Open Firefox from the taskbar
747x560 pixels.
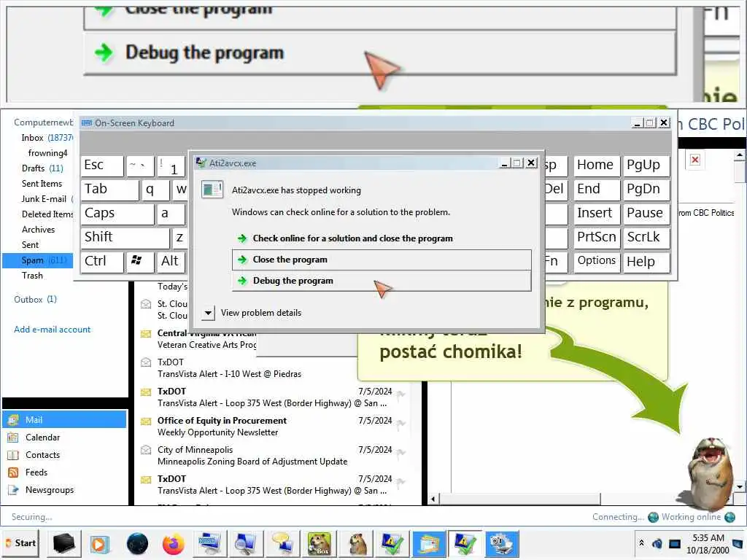click(x=174, y=543)
